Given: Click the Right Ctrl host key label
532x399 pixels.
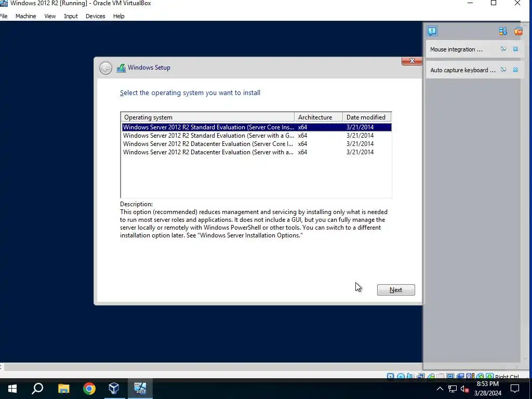Looking at the screenshot, I should [x=507, y=377].
